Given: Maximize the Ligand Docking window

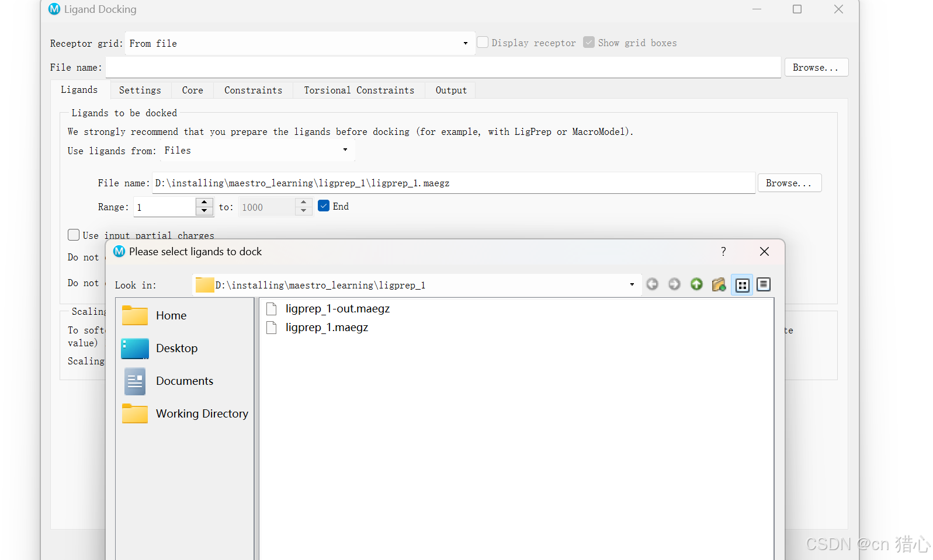Looking at the screenshot, I should click(797, 9).
